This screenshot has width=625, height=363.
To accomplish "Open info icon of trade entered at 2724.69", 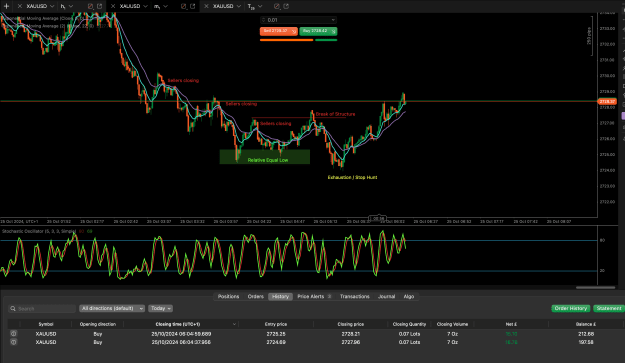I will pos(14,342).
